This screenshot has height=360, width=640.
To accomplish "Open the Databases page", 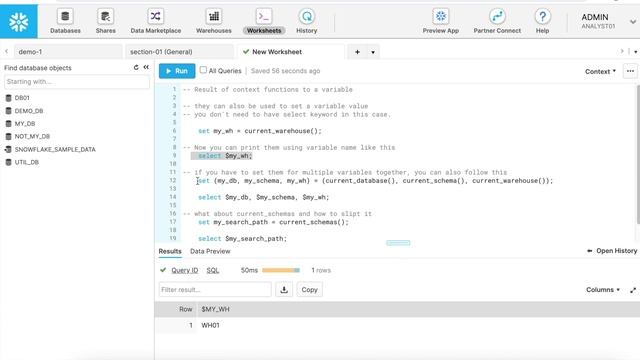I will (x=65, y=21).
